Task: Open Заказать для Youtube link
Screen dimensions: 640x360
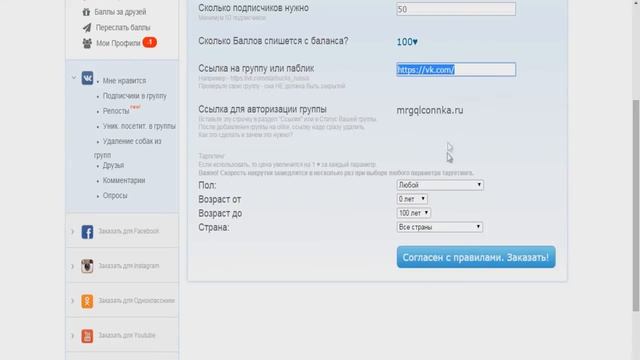Action: (127, 335)
